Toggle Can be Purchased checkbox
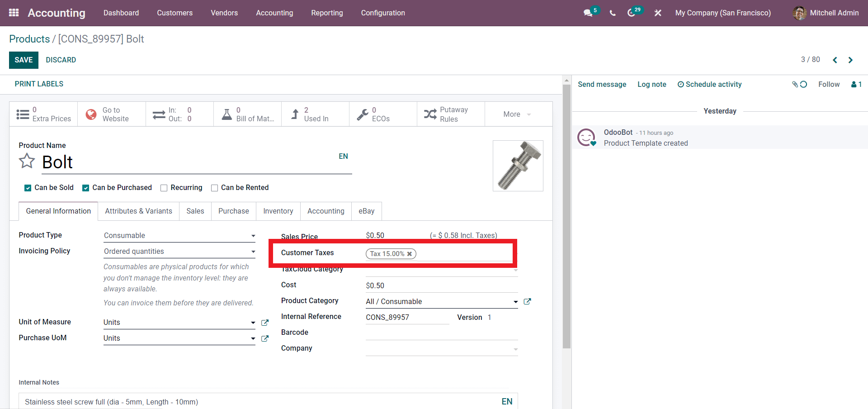Viewport: 868px width, 409px height. 85,188
